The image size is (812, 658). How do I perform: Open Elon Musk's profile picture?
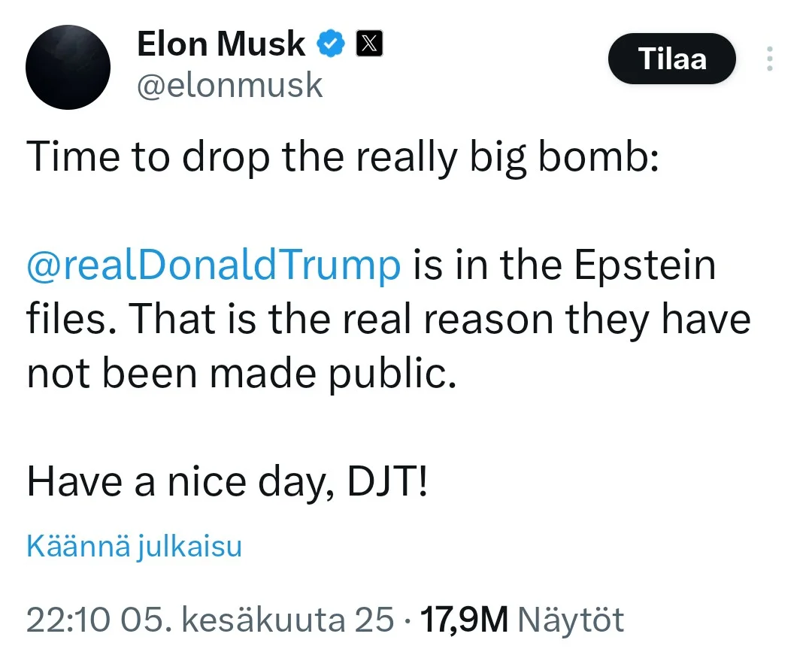tap(68, 67)
